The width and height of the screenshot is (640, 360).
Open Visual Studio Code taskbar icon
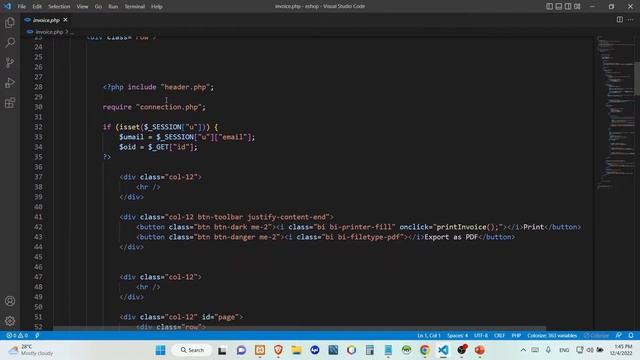(x=443, y=350)
